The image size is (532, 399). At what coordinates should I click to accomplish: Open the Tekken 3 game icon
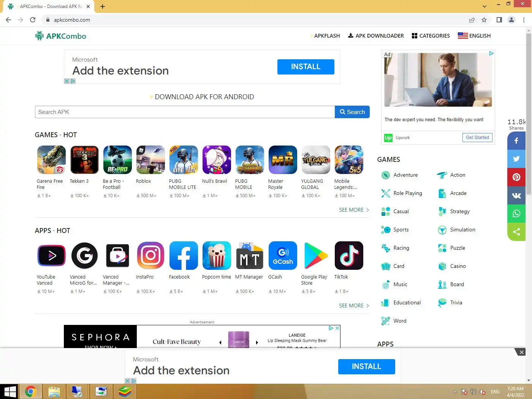pos(84,160)
